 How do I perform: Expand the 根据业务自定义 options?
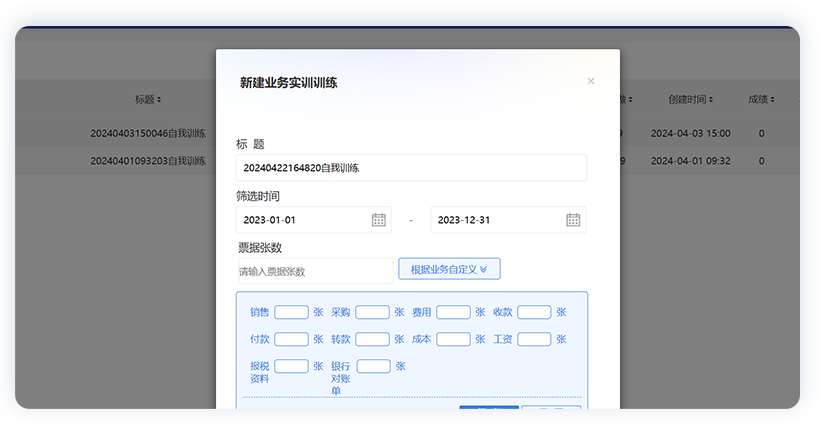(449, 269)
